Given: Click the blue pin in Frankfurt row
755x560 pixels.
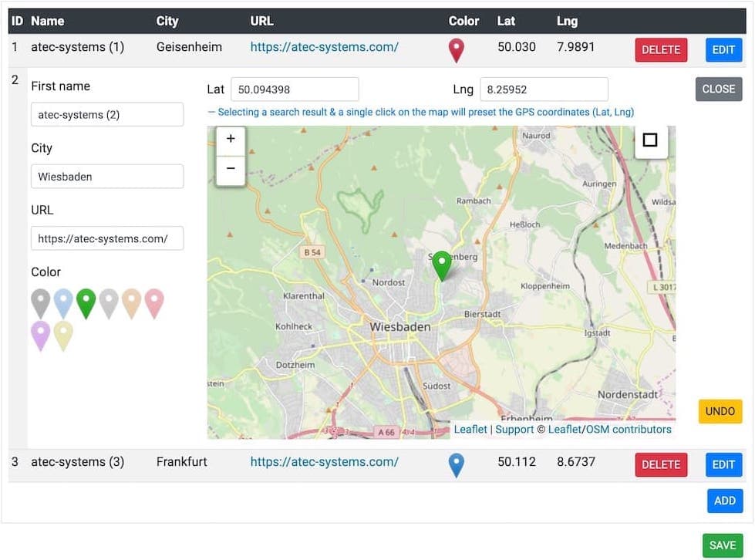Looking at the screenshot, I should tap(457, 465).
